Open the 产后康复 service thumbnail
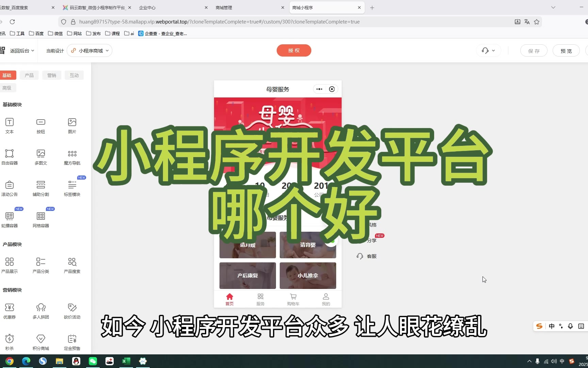Screen dimensions: 588x368 pos(248,276)
